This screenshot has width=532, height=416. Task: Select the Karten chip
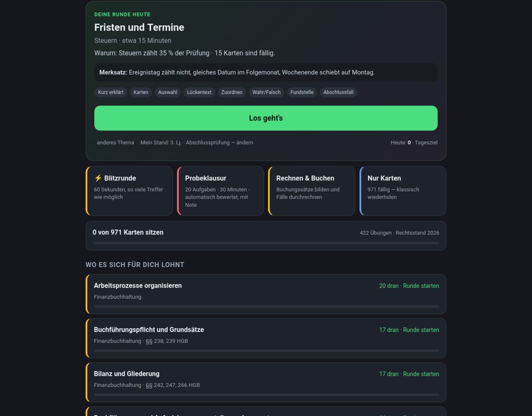click(x=141, y=92)
